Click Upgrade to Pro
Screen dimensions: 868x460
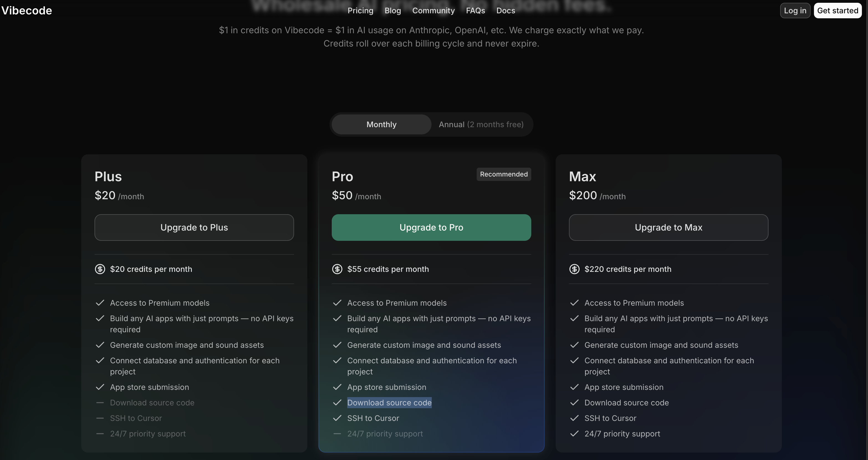(431, 227)
